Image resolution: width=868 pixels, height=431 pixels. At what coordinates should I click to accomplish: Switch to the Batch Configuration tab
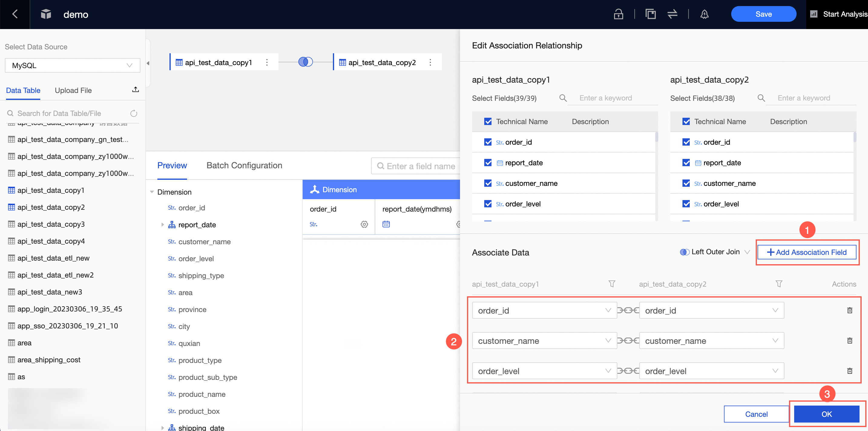(244, 166)
